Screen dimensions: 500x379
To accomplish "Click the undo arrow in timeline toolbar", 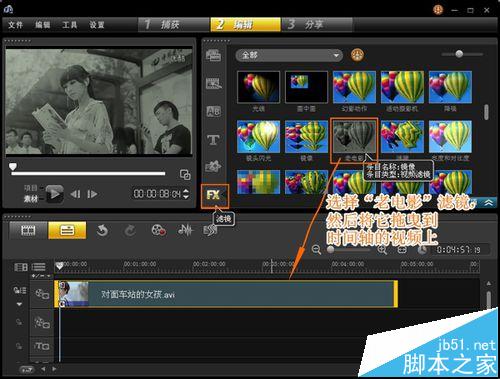I will (102, 230).
